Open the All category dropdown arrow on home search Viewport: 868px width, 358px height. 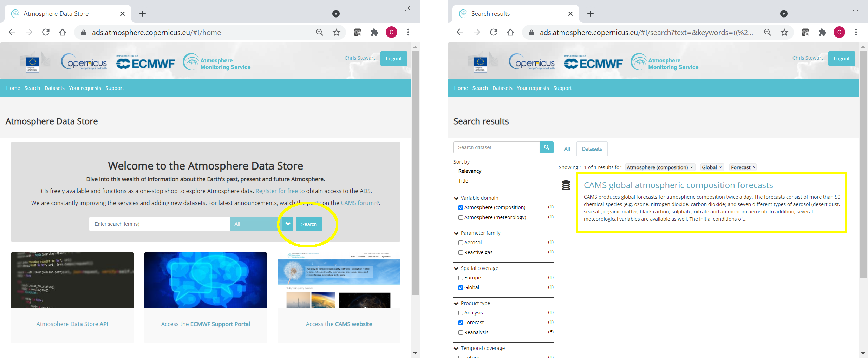[287, 224]
